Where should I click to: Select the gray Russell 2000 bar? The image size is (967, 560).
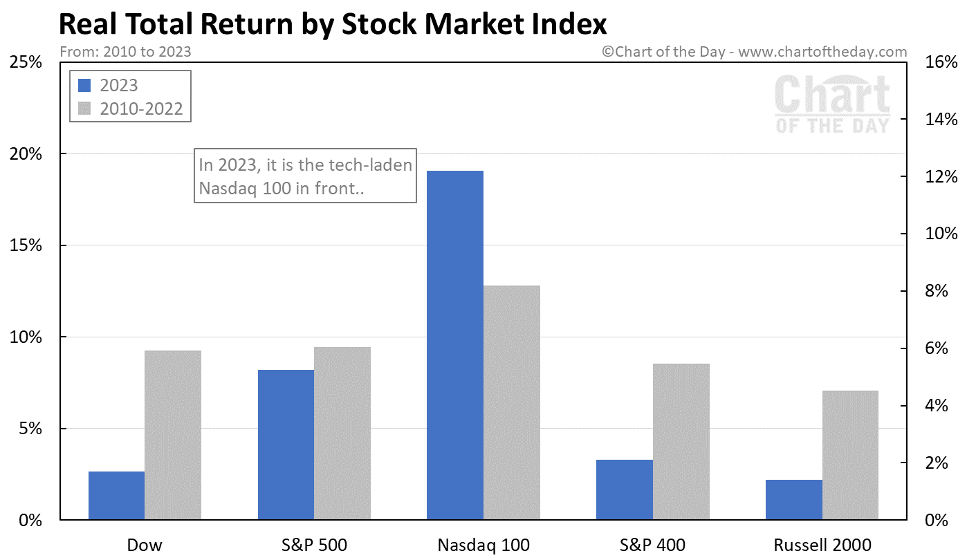tap(850, 455)
